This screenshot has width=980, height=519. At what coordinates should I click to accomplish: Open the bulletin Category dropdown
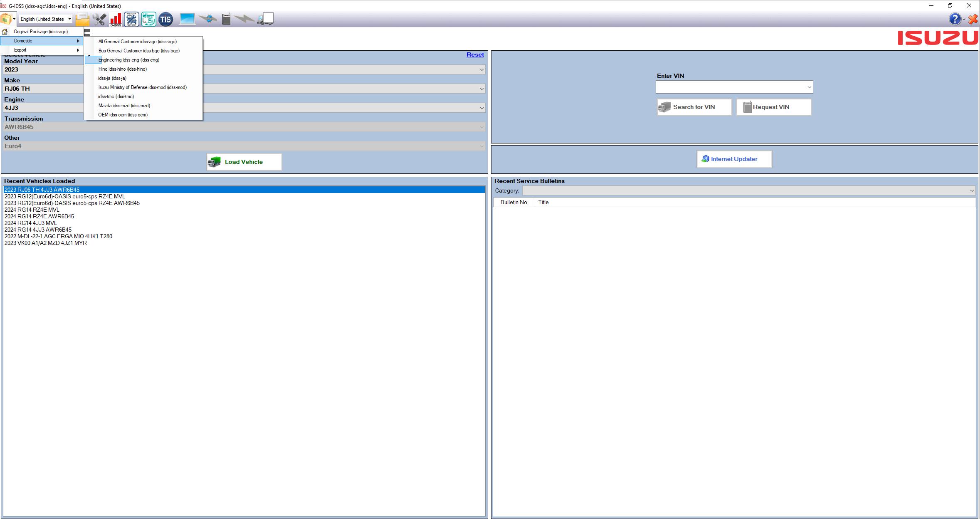point(971,190)
